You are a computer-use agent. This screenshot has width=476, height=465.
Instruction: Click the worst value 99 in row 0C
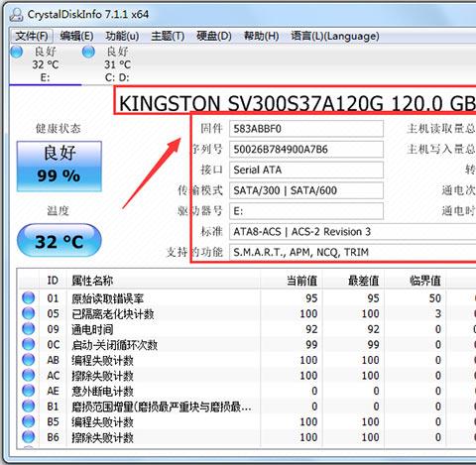[x=373, y=345]
